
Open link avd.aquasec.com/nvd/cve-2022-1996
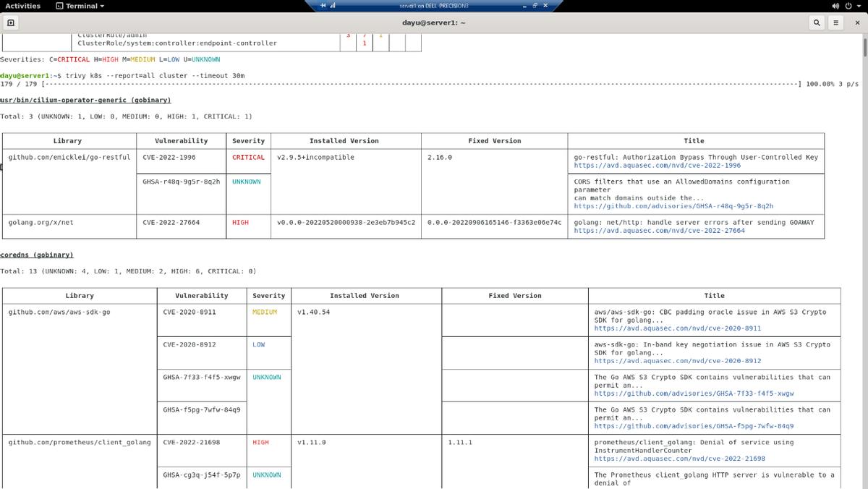pos(658,165)
